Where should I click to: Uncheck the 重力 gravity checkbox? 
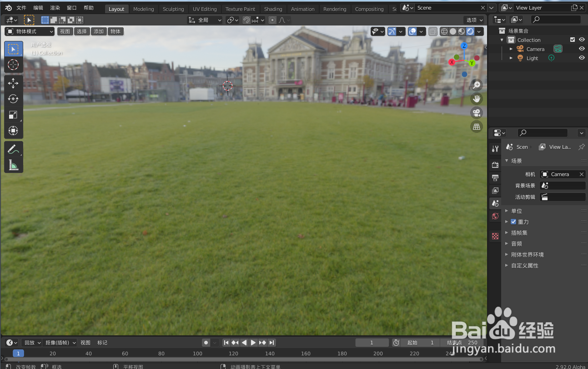[513, 222]
